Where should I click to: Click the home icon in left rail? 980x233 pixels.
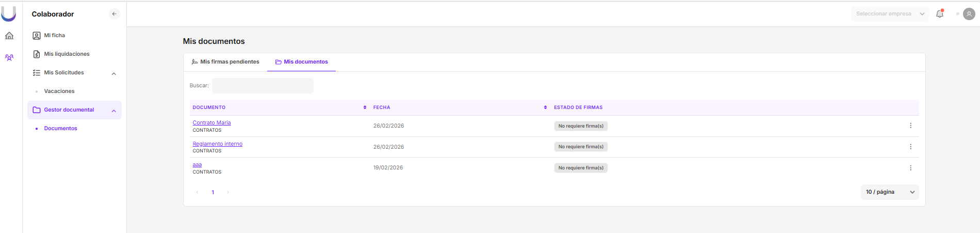click(9, 36)
